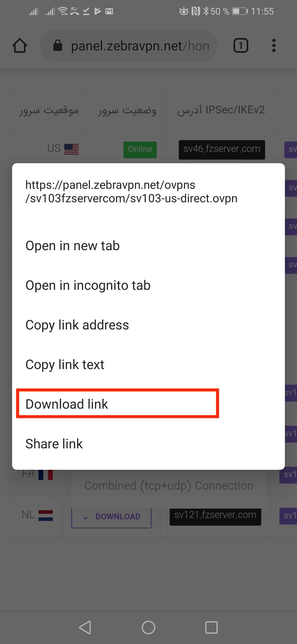Tap the recent apps square button
Screen dimensions: 297x644
click(211, 627)
